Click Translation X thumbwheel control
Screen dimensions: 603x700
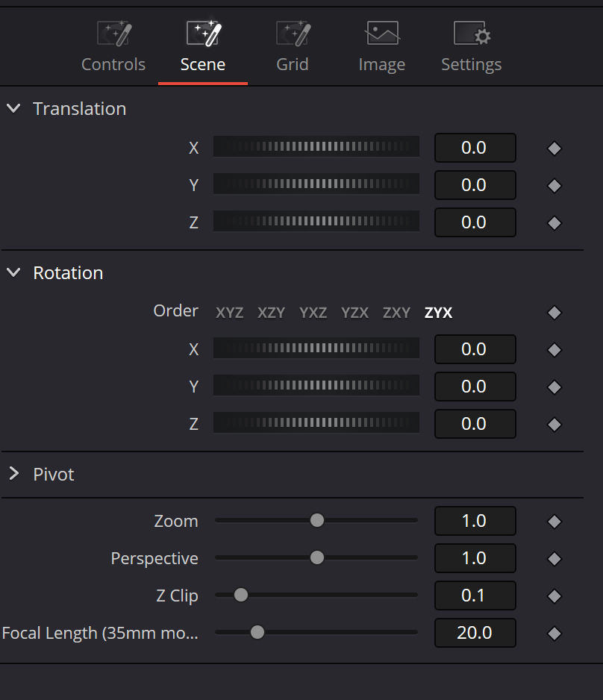[316, 147]
